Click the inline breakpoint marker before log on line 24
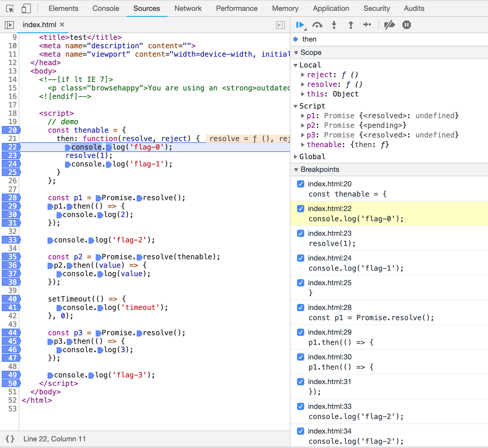The image size is (488, 448). pos(109,164)
